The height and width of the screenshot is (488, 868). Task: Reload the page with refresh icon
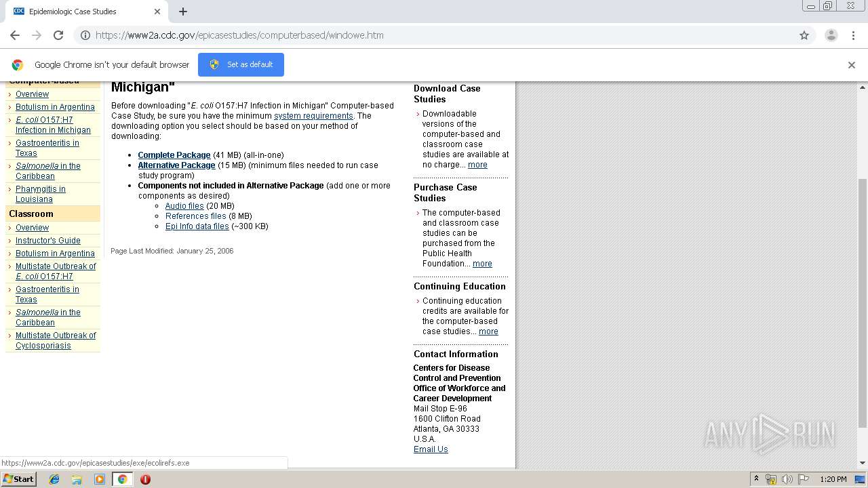click(x=58, y=35)
